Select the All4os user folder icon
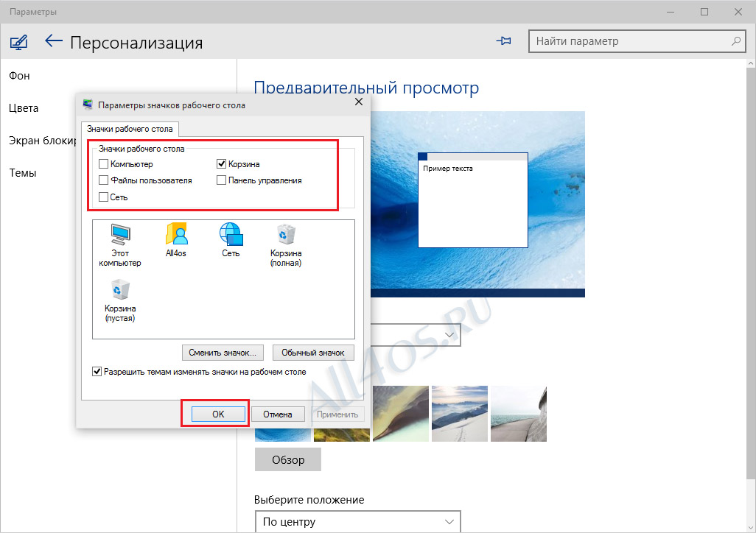 click(x=176, y=240)
